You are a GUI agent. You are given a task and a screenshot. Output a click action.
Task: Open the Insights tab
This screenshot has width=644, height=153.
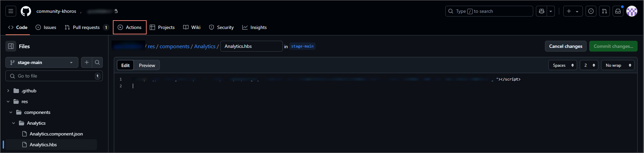tap(254, 27)
